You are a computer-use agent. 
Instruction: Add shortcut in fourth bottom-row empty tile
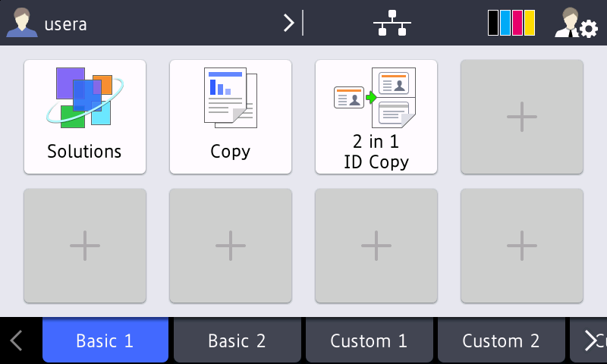[522, 246]
